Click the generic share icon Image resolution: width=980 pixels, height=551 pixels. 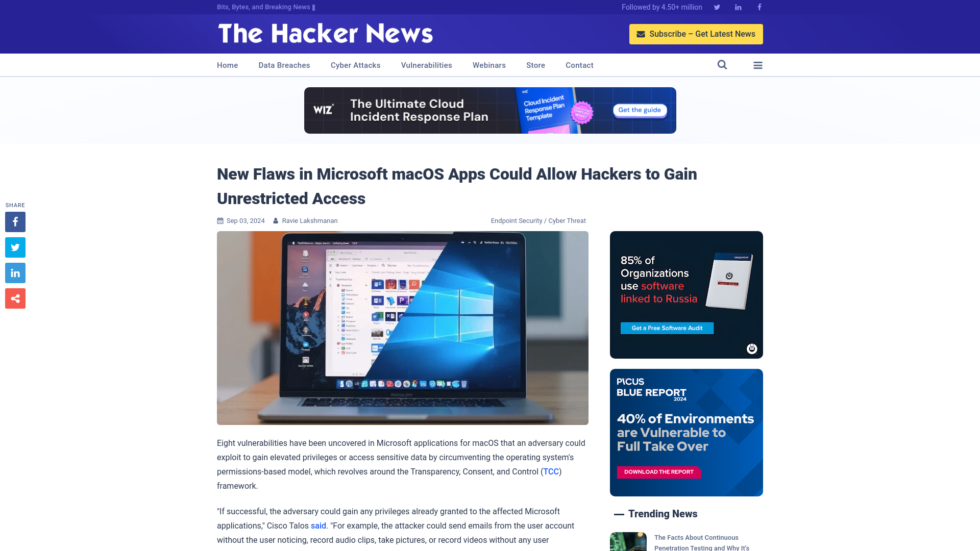[x=15, y=298]
